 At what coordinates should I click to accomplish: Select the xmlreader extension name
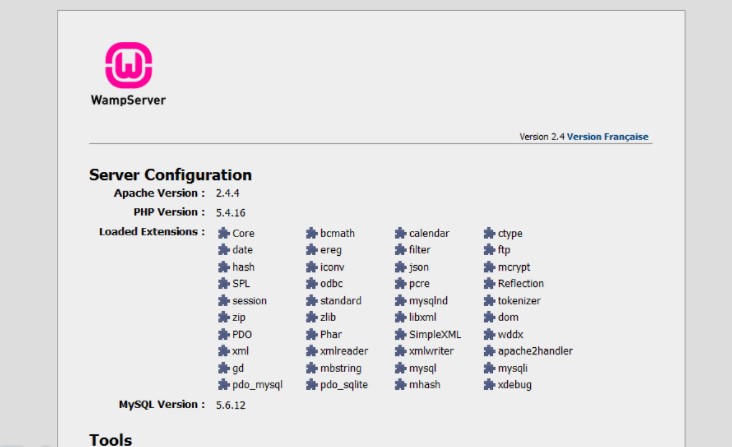tap(344, 351)
